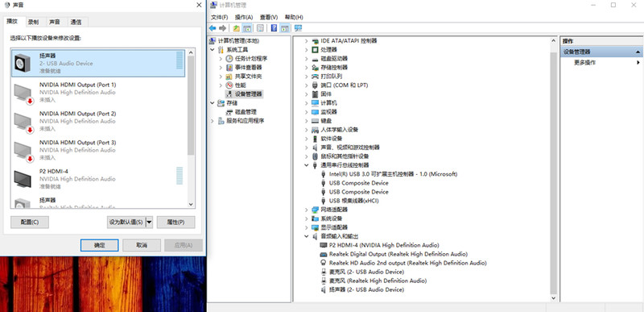Click the 事件查看器 icon in tree
This screenshot has width=644, height=312.
click(x=229, y=68)
